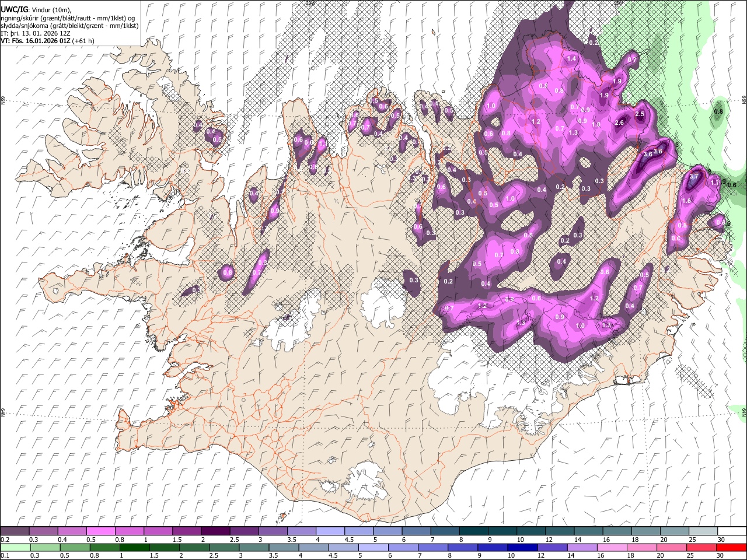This screenshot has width=747, height=560.
Task: Click the dark green 1 swatch in lower legend
Action: click(x=134, y=547)
